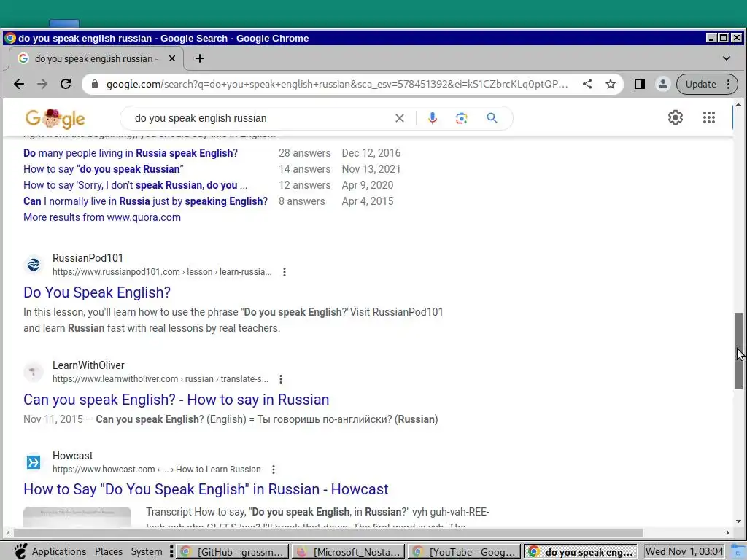Open 'How to say "do you speak Russian"' link
This screenshot has height=560, width=747.
click(104, 169)
